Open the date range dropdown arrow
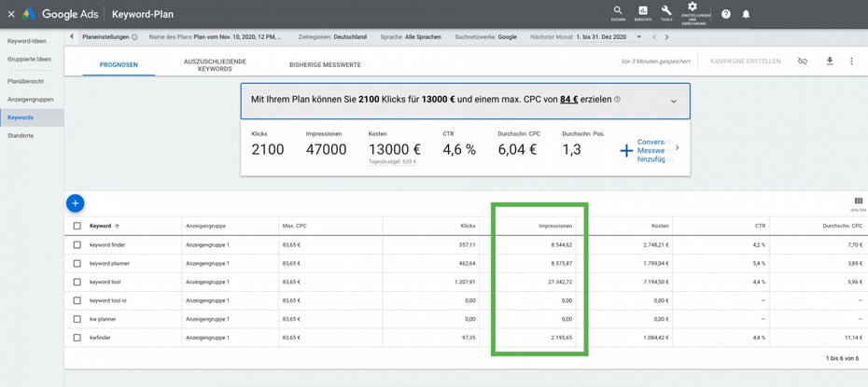This screenshot has height=387, width=868. 638,37
